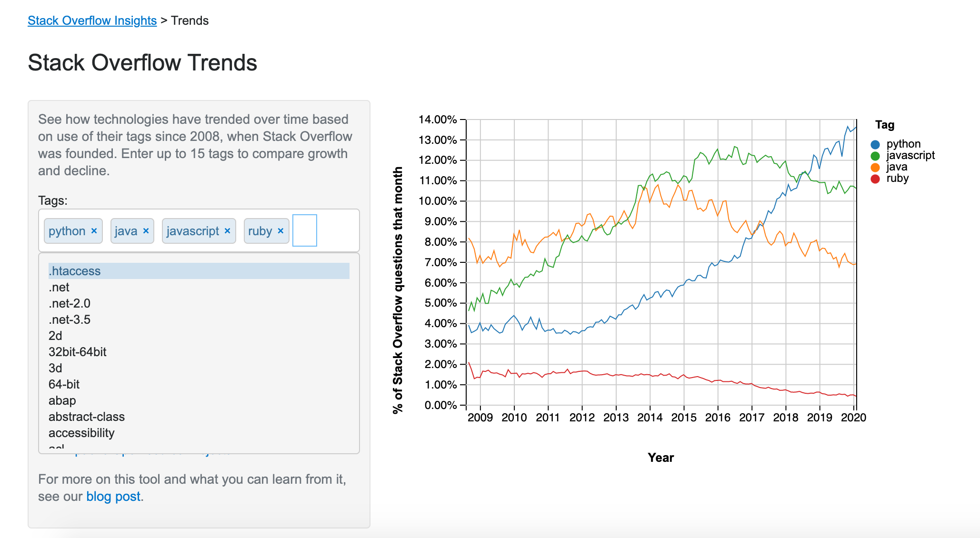Screen dimensions: 980x538
Task: Remove the javascript tag
Action: [227, 231]
